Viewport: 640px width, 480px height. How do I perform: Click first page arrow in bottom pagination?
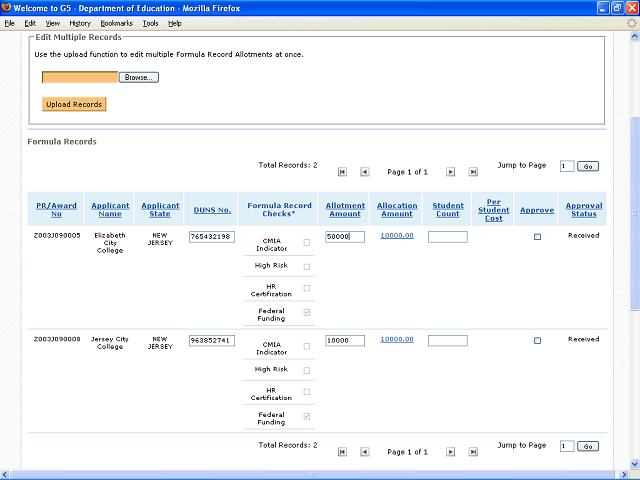tap(343, 452)
